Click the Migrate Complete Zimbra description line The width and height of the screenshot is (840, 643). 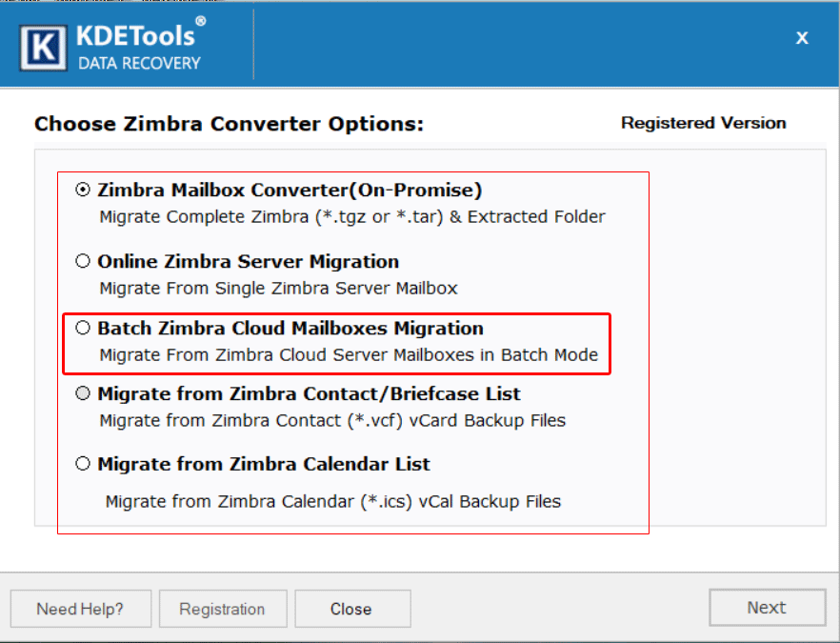pos(350,216)
